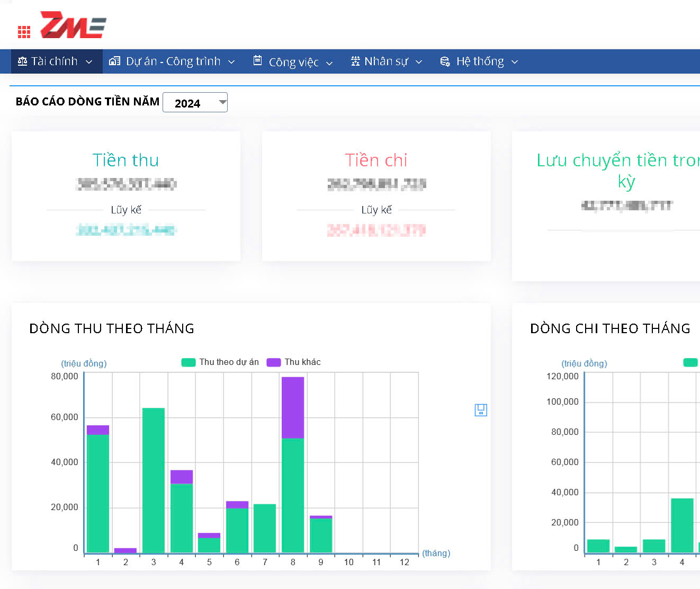Click the building icon beside Dự án - Công trình

(114, 61)
